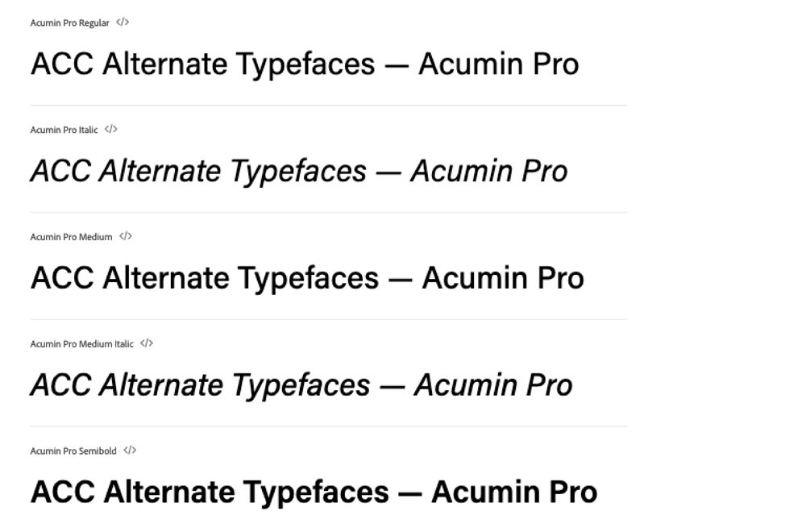Click "Acumin Pro" in the Medium sample text

click(x=503, y=279)
